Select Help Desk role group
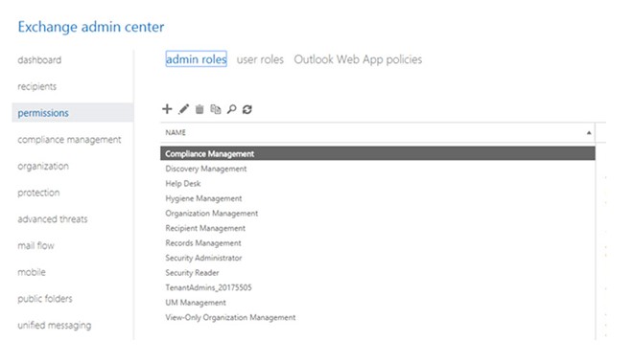 [x=378, y=183]
